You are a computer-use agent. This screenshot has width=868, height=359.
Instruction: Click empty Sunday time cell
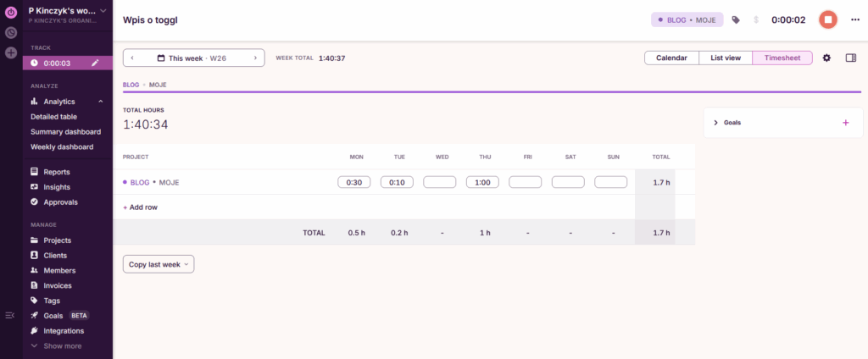(x=610, y=182)
